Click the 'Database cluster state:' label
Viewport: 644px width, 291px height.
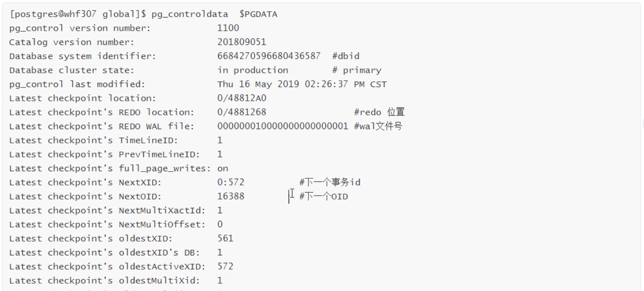coord(72,70)
